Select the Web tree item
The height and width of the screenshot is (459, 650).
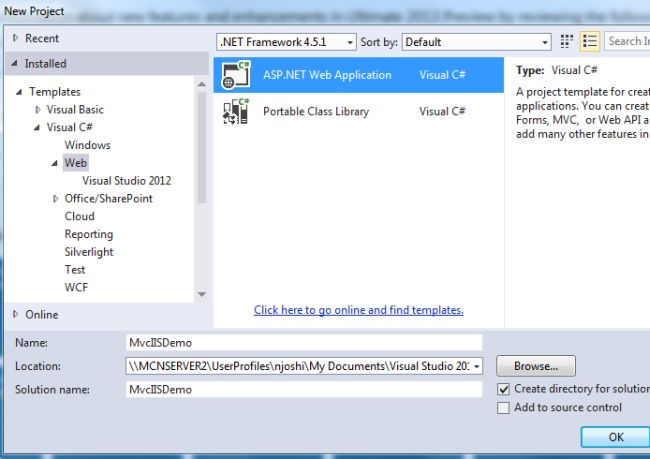tap(75, 163)
